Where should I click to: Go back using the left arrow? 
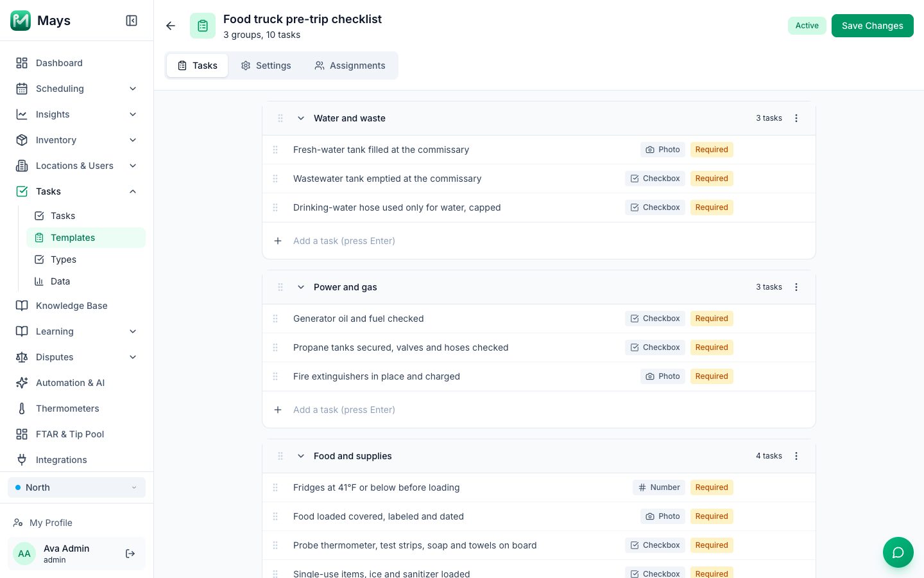[x=171, y=26]
